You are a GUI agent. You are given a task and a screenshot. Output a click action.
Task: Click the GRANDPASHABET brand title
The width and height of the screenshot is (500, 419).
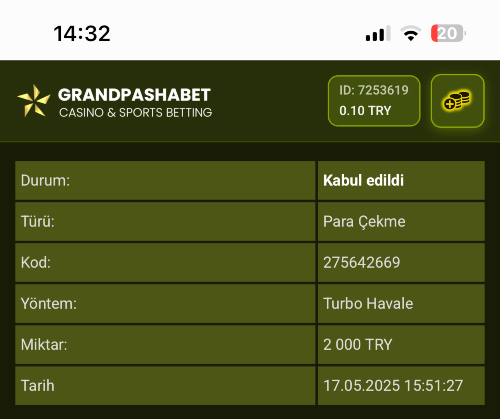[134, 95]
